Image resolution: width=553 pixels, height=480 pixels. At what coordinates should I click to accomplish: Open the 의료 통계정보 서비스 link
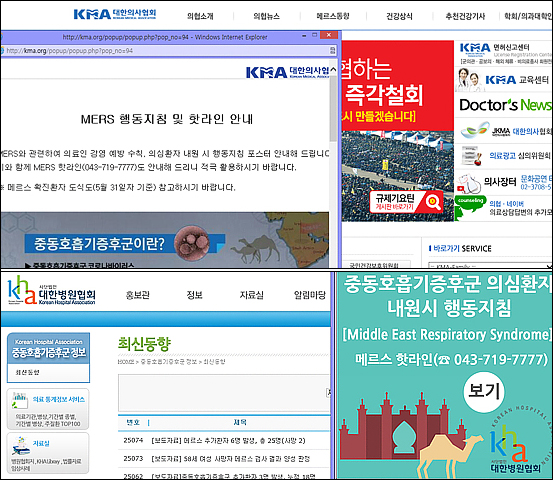click(59, 400)
